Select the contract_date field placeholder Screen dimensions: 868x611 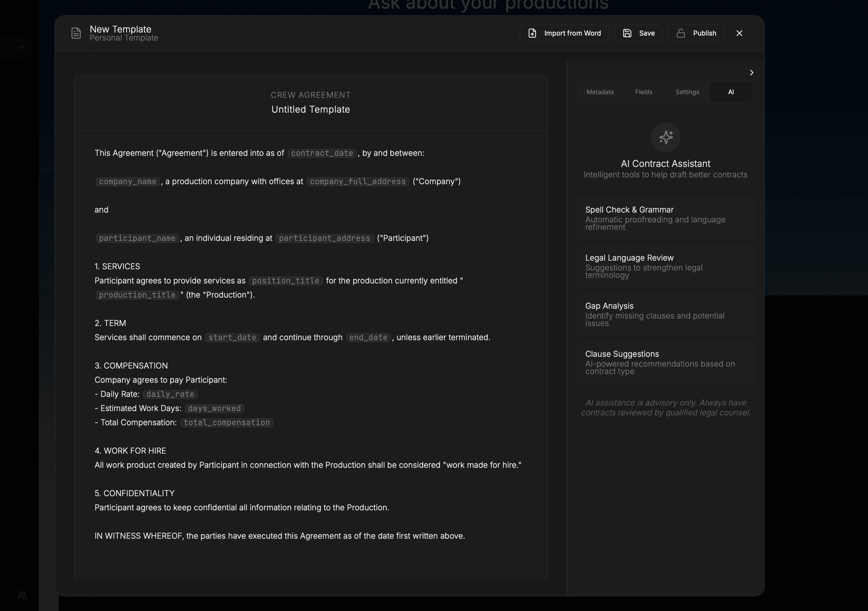point(322,153)
